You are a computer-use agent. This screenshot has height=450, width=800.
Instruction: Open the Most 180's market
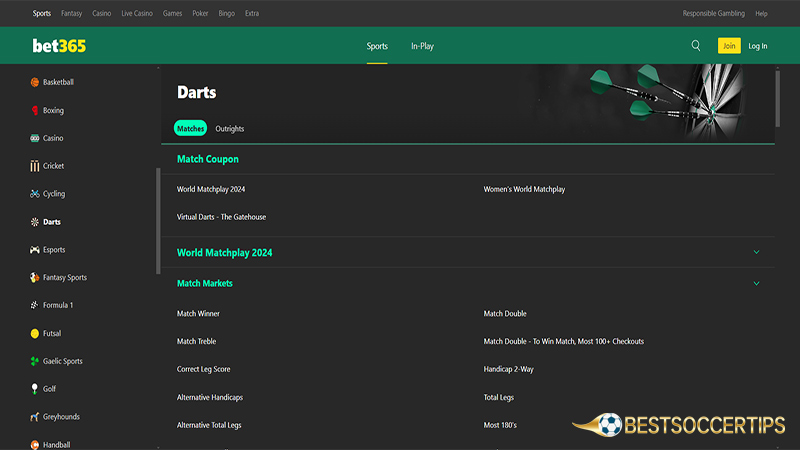[x=500, y=425]
